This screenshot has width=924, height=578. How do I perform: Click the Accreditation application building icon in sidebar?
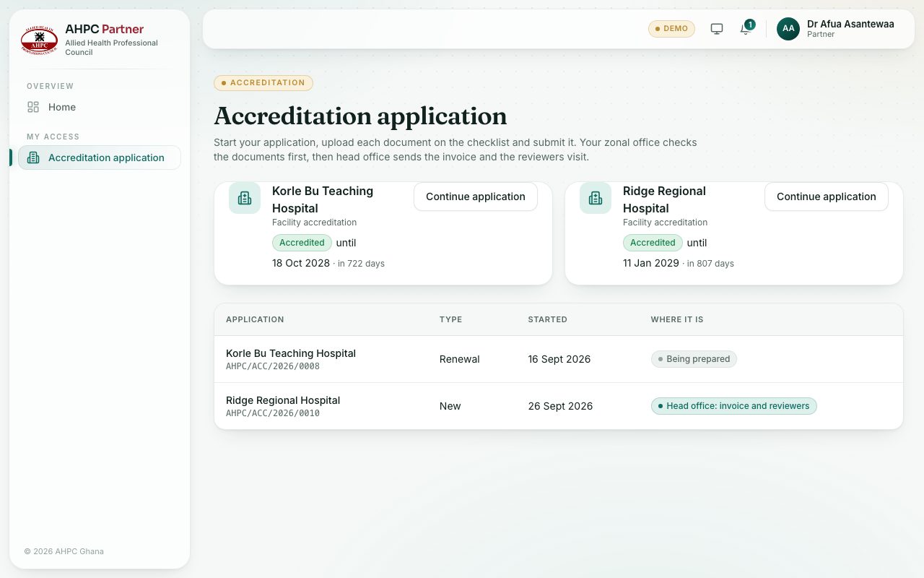click(x=33, y=158)
